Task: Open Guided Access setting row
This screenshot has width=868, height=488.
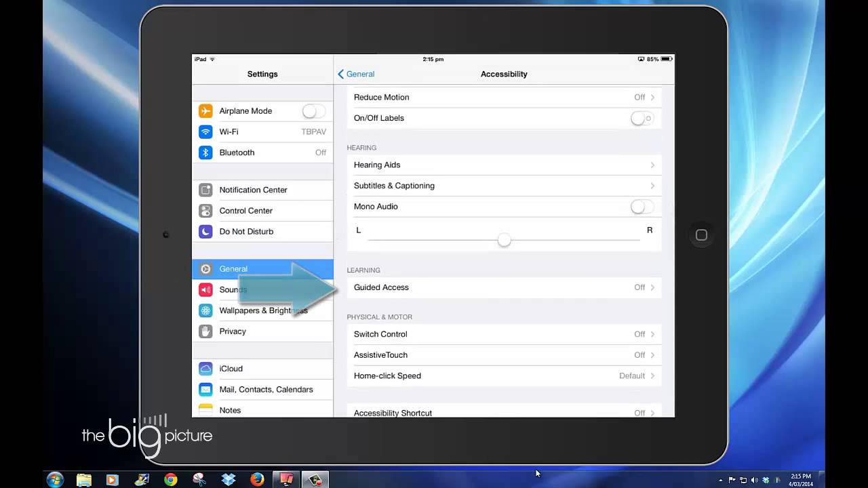Action: [504, 287]
